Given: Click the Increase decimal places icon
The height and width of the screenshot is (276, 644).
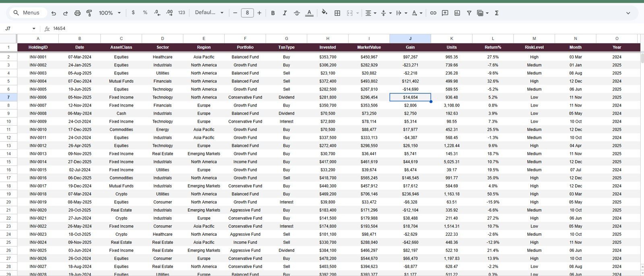Looking at the screenshot, I should coord(169,13).
